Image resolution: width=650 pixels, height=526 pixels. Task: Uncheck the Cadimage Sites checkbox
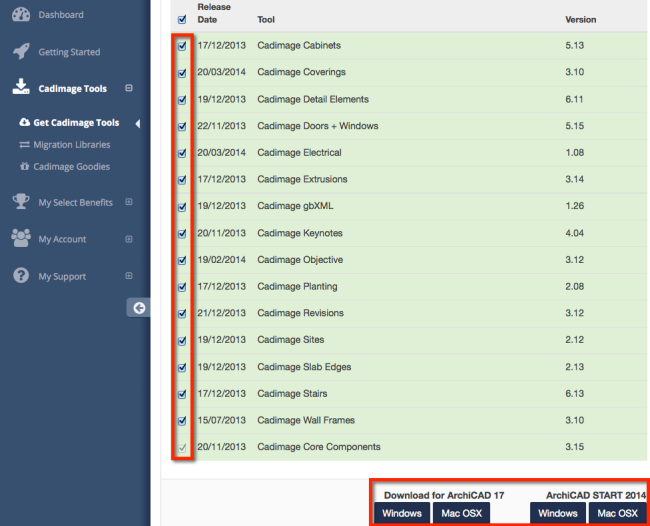[x=182, y=341]
